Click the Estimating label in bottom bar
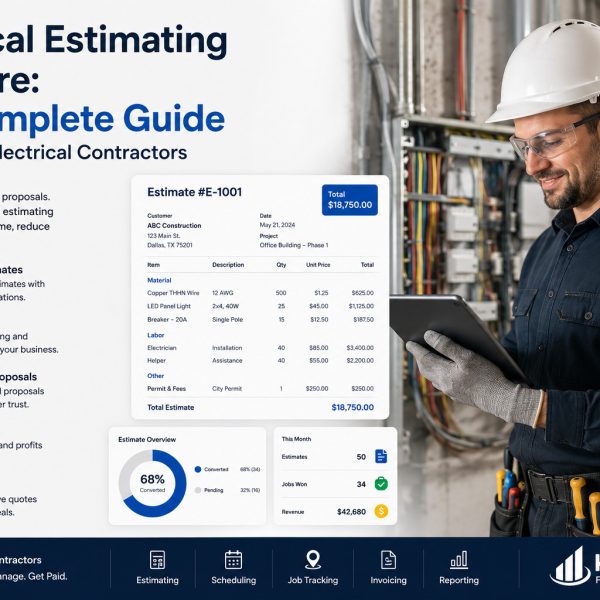 pos(157,580)
